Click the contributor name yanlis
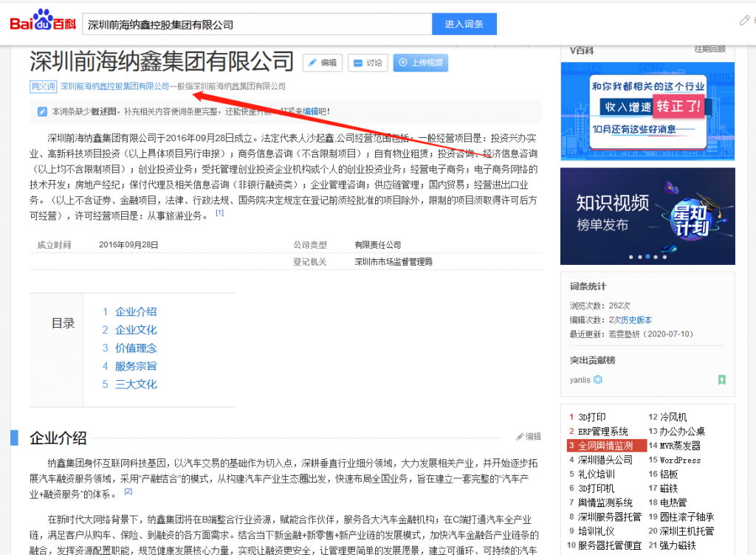Screen dimensions: 756x555 pyautogui.click(x=580, y=379)
